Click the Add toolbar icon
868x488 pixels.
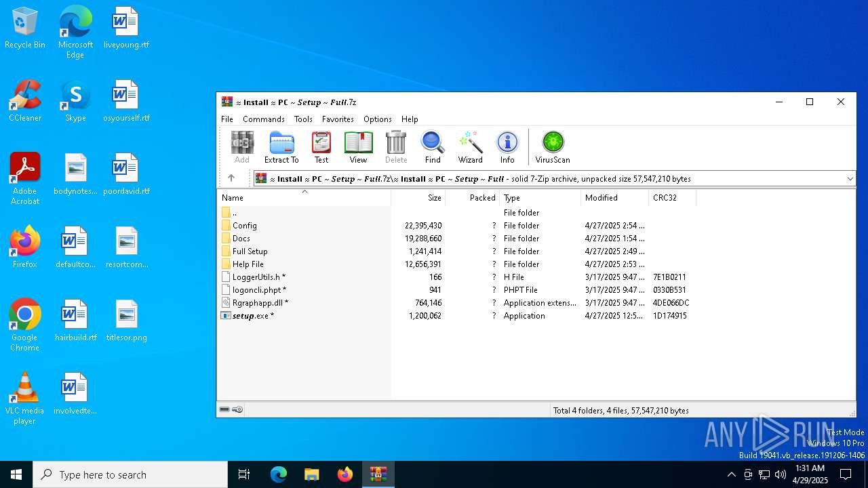point(242,147)
